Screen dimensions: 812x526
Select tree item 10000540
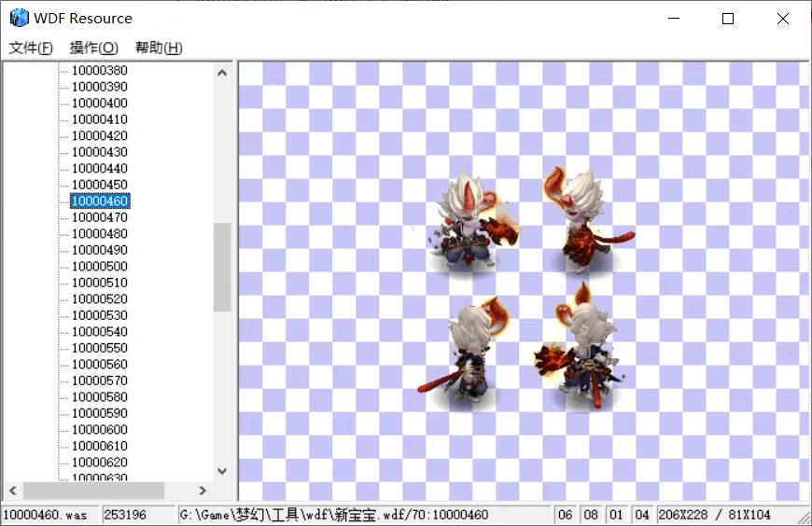100,331
